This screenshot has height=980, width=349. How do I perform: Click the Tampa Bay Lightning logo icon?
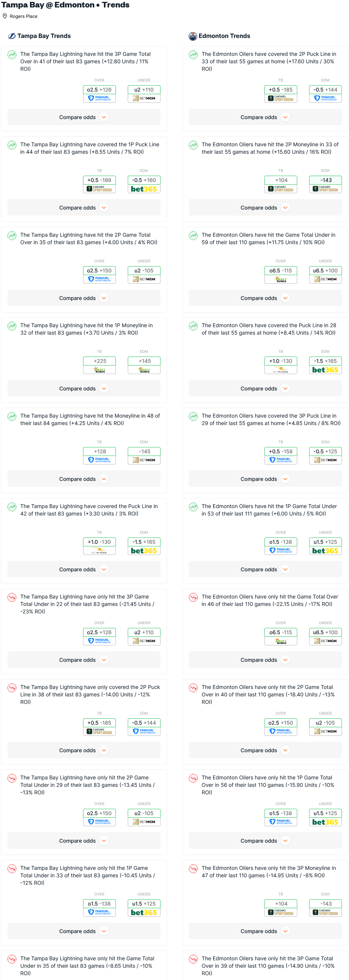(12, 36)
